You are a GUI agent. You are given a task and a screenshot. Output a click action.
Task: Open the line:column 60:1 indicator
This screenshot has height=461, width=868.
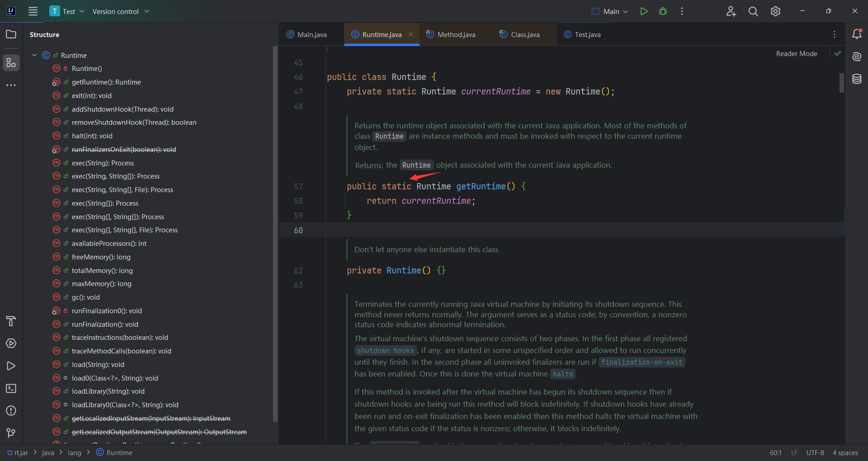(x=775, y=452)
